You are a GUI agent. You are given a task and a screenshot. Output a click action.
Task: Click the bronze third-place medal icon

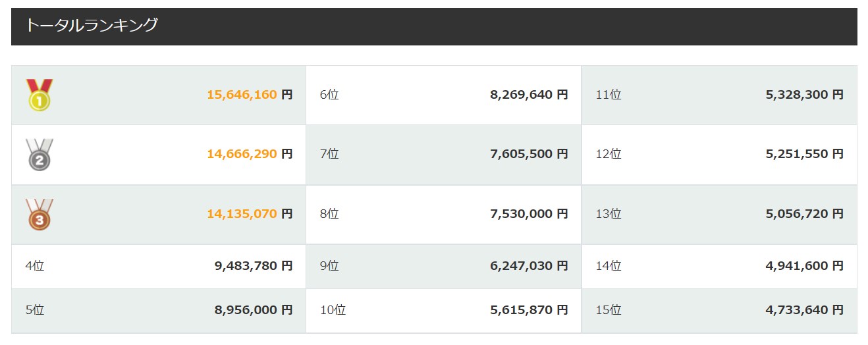(39, 214)
